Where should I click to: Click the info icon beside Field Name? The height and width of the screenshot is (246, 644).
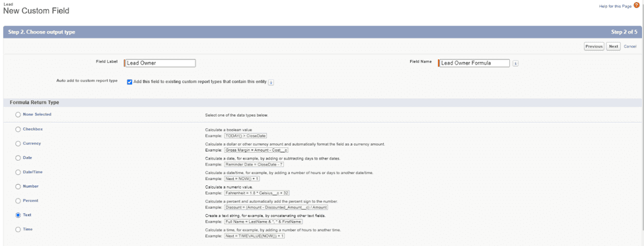(x=515, y=63)
